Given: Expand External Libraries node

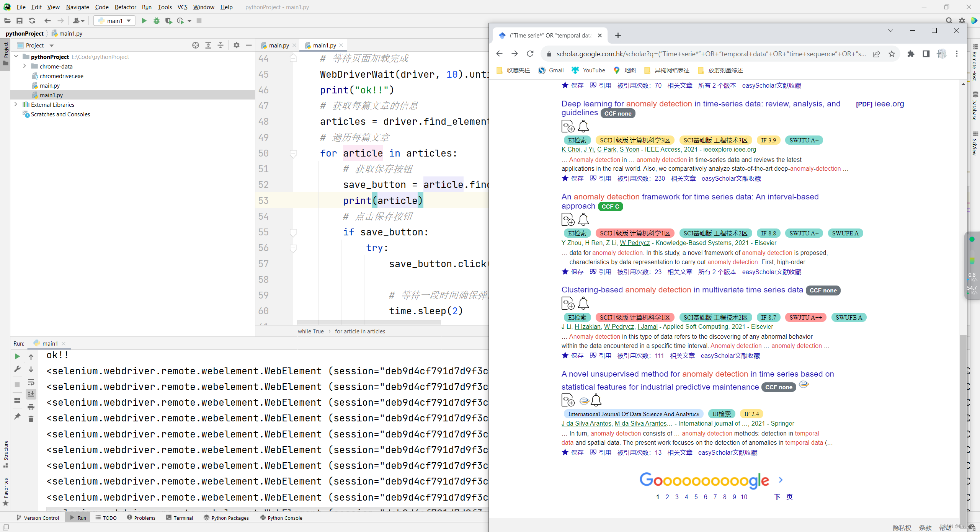Looking at the screenshot, I should click(x=16, y=104).
